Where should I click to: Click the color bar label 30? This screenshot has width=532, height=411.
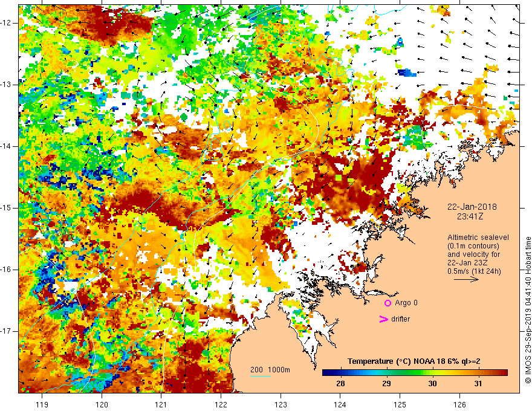click(x=432, y=384)
